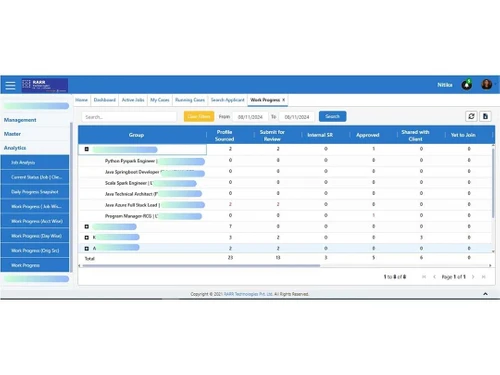Screen dimensions: 500x375
Task: Click the blue Search button
Action: 332,116
